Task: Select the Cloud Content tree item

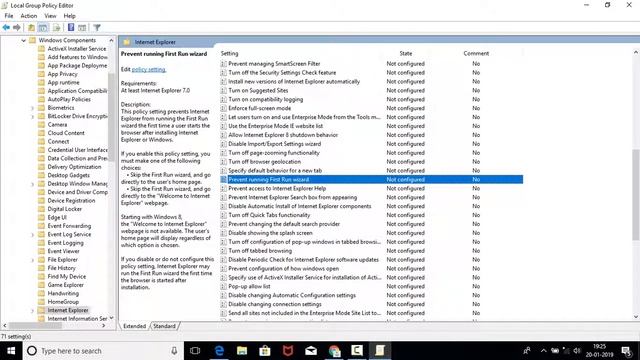Action: (66, 133)
